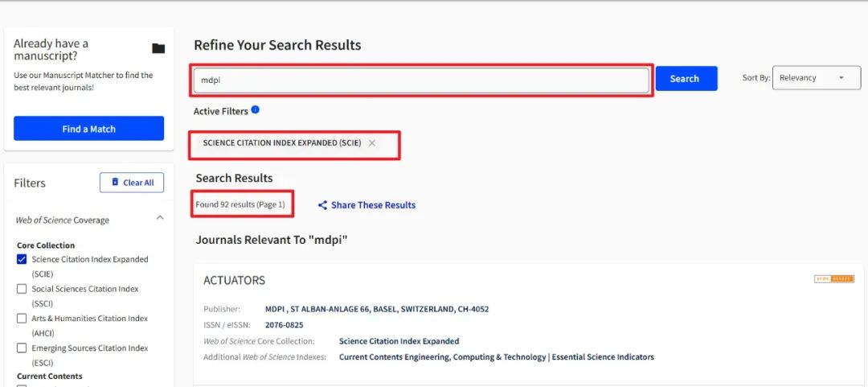The height and width of the screenshot is (387, 868).
Task: Click the folder icon beside manuscript heading
Action: point(158,49)
